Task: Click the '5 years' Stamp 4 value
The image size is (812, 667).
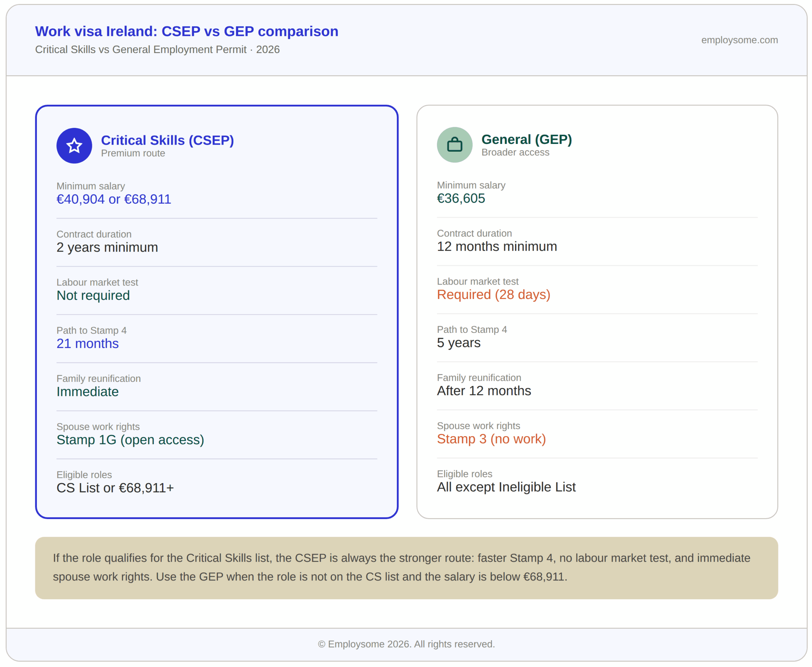Action: click(x=458, y=342)
